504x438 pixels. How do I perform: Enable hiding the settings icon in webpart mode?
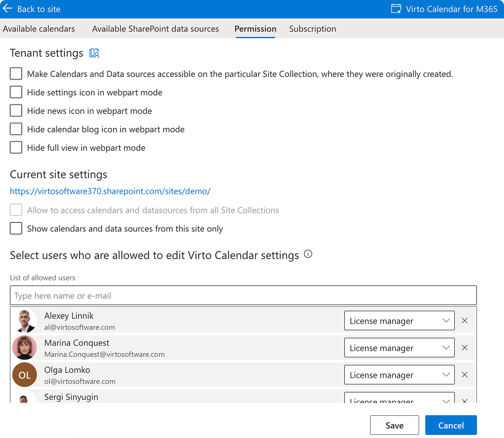15,92
